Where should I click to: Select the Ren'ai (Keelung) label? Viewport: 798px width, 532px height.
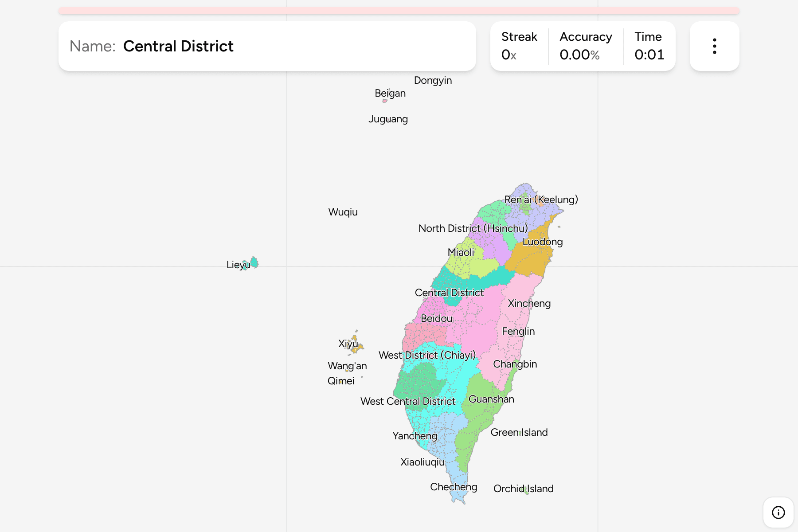(541, 199)
